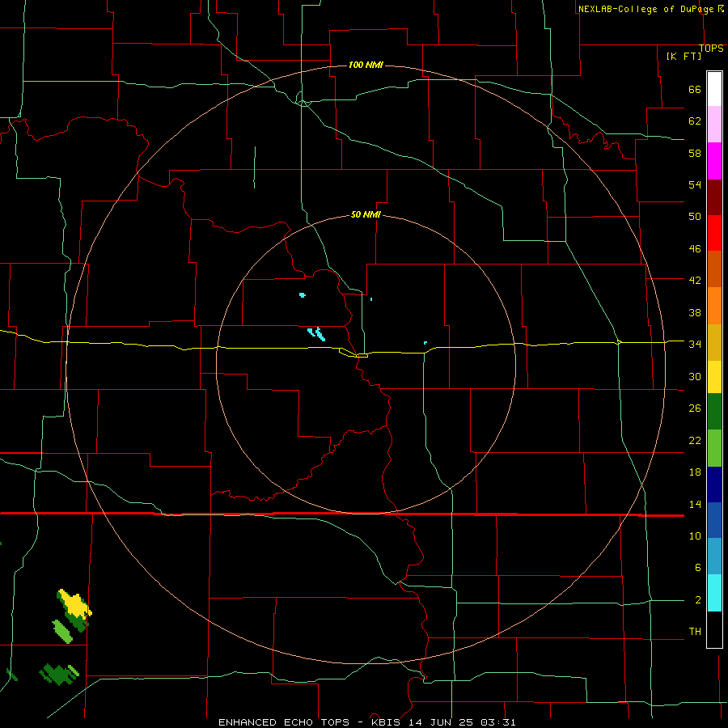This screenshot has width=728, height=728.
Task: Click the '50 NMI' range ring label
Action: [x=366, y=214]
